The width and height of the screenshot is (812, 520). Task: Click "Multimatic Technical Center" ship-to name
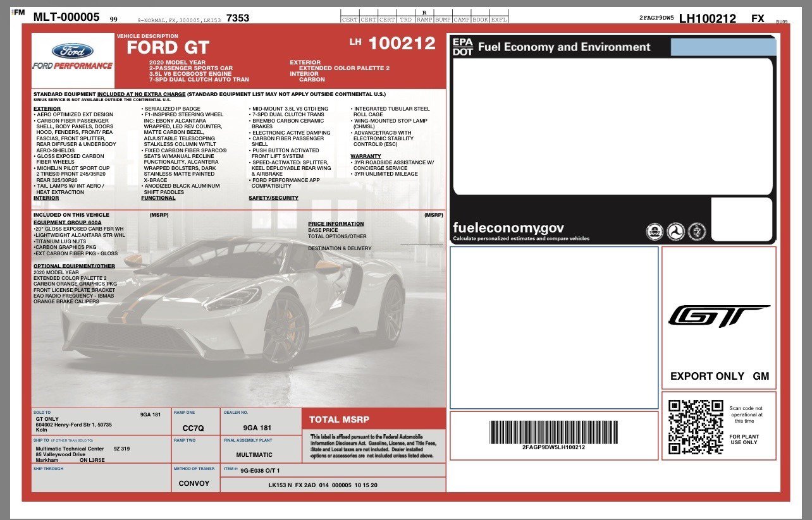coord(70,449)
